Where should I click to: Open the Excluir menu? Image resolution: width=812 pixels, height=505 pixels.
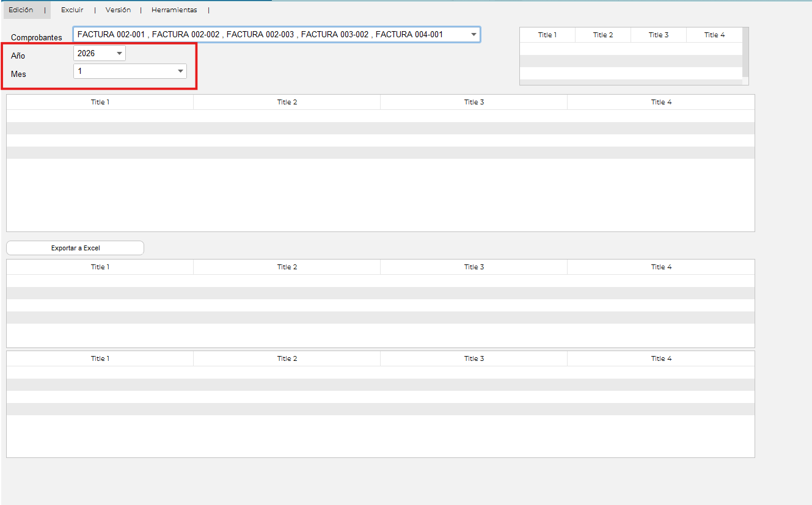pos(72,10)
